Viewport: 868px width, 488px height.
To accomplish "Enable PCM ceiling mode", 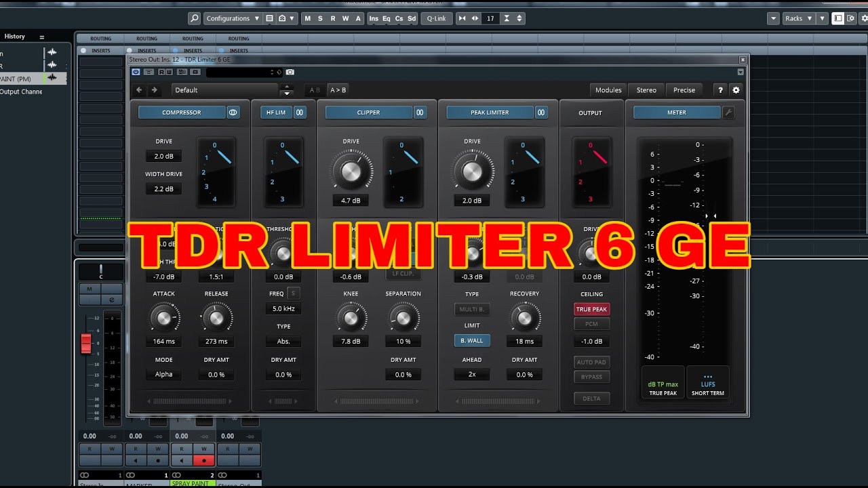I will click(x=591, y=324).
